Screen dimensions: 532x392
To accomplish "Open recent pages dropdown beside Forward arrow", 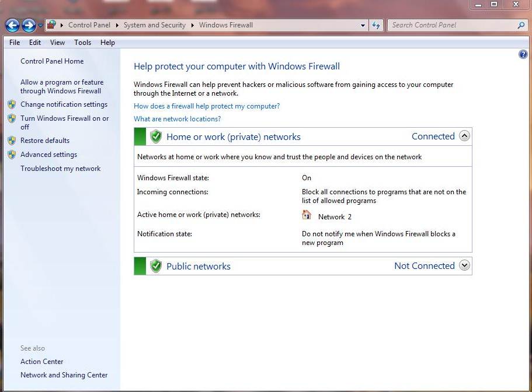I will [40, 26].
